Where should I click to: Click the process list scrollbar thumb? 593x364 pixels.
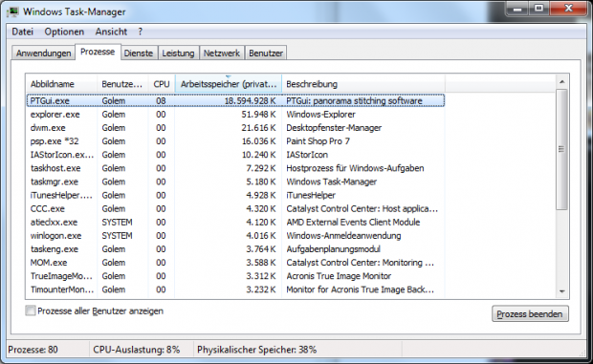(x=562, y=150)
